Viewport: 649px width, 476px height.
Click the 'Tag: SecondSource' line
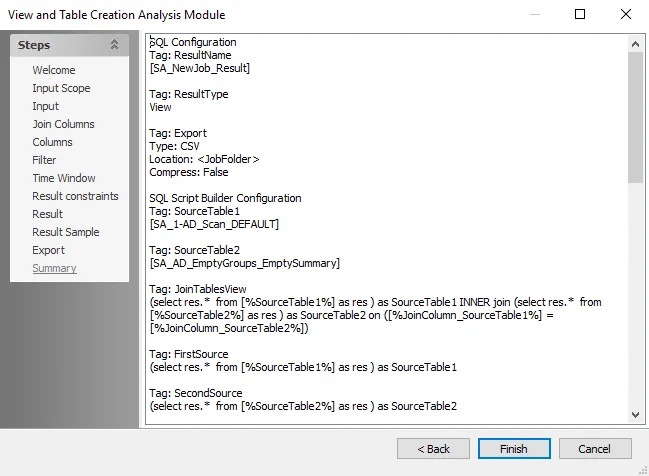point(196,393)
